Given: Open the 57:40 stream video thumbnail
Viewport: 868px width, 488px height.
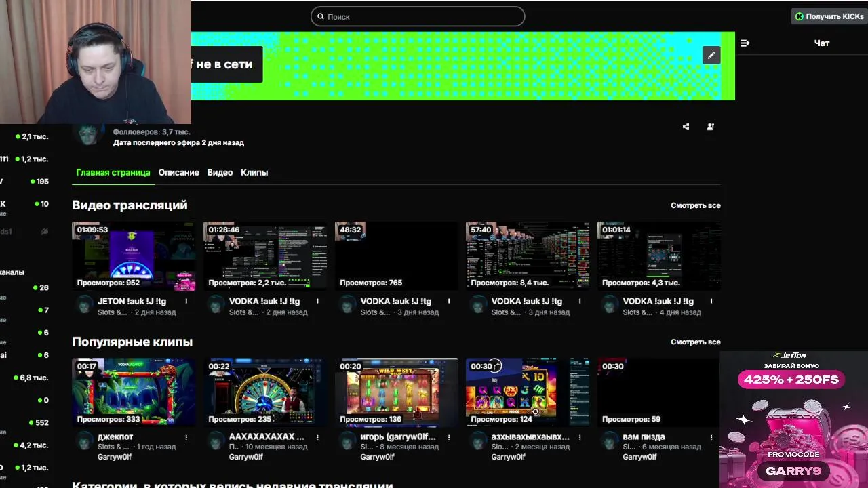Looking at the screenshot, I should coord(528,256).
